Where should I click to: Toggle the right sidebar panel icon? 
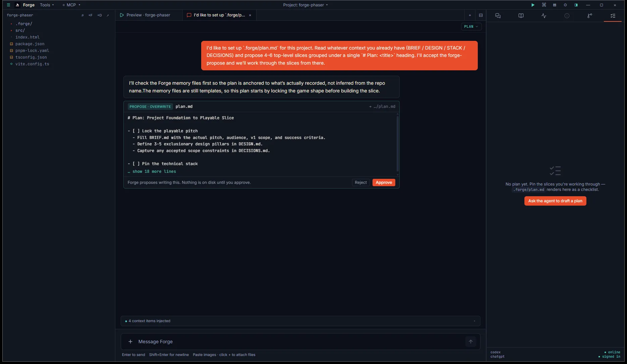click(x=576, y=5)
